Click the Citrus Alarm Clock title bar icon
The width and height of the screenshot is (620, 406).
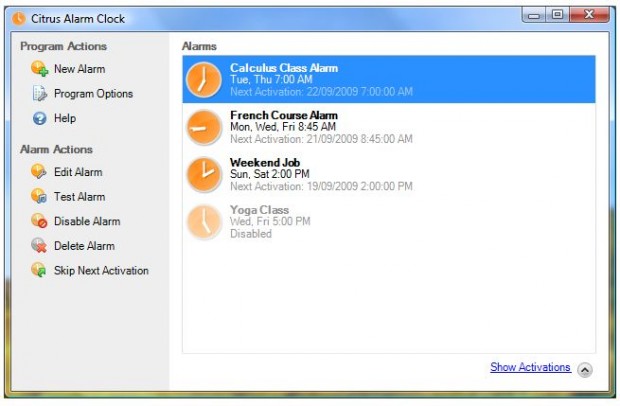pyautogui.click(x=19, y=19)
